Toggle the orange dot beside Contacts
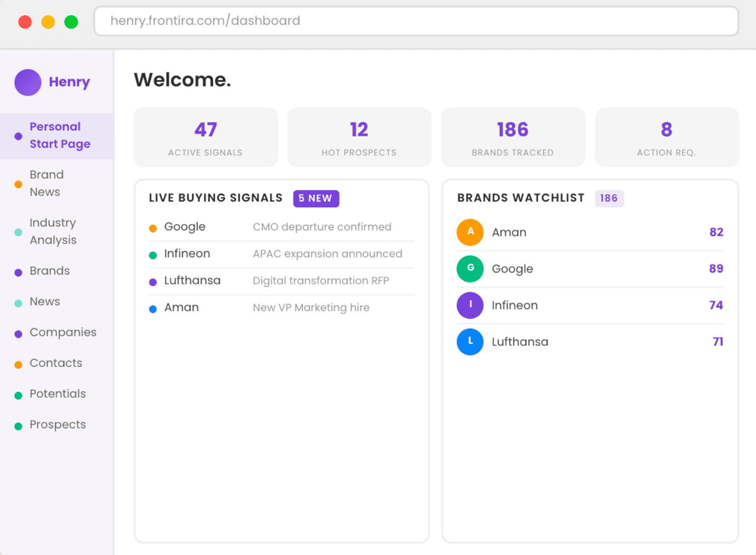The image size is (756, 555). pyautogui.click(x=18, y=364)
